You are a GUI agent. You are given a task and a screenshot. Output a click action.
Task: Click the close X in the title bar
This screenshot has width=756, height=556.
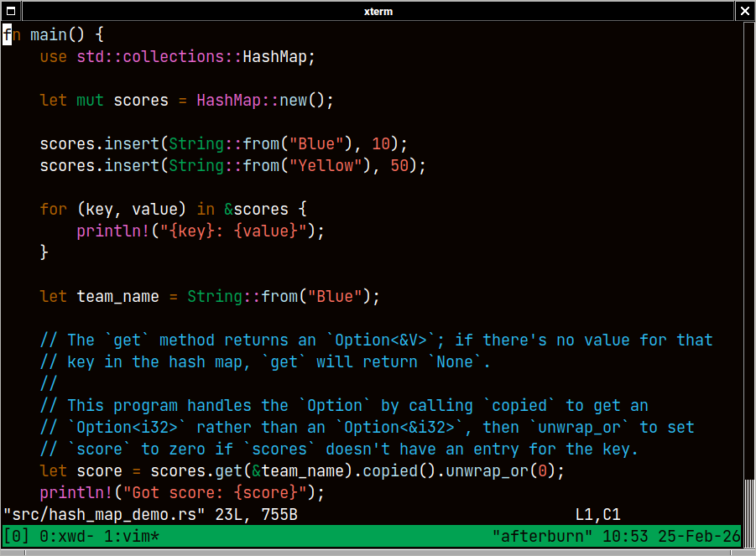click(x=744, y=11)
